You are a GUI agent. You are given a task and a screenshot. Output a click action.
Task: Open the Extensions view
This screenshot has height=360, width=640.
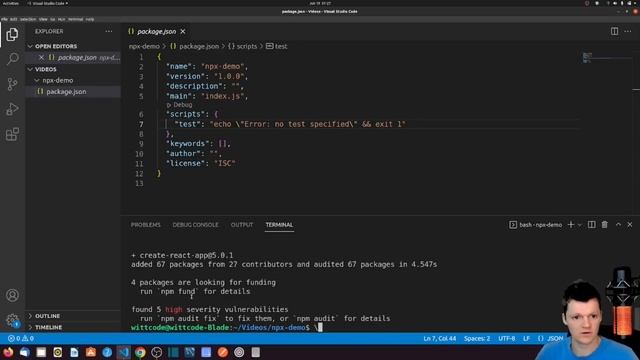point(12,134)
